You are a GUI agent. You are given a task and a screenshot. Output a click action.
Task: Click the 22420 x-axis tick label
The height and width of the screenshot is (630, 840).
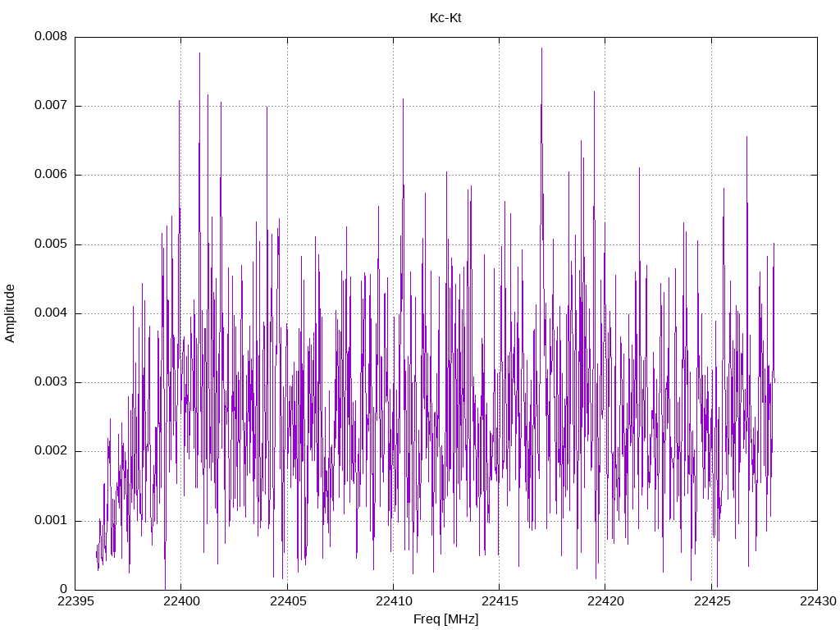click(x=606, y=601)
